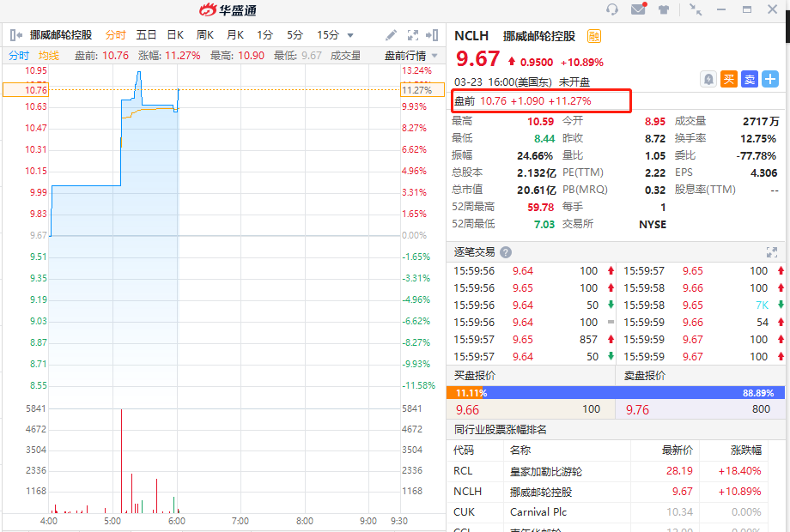
Task: Open the skin theme shirt icon
Action: 664,9
